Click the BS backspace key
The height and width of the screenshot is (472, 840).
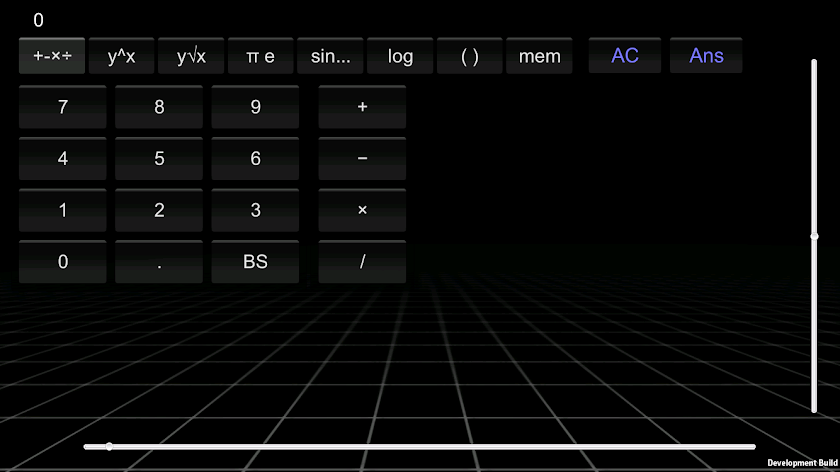[256, 261]
